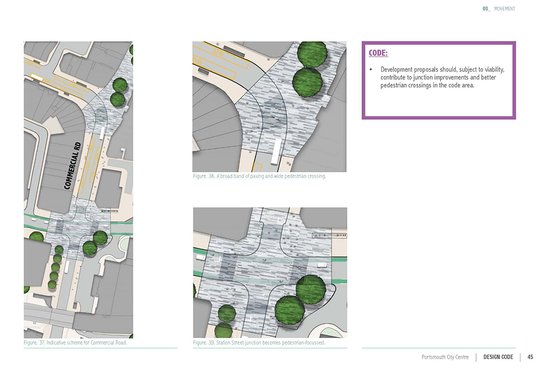
Task: Select the Commercial Road scheme map image
Action: click(79, 190)
